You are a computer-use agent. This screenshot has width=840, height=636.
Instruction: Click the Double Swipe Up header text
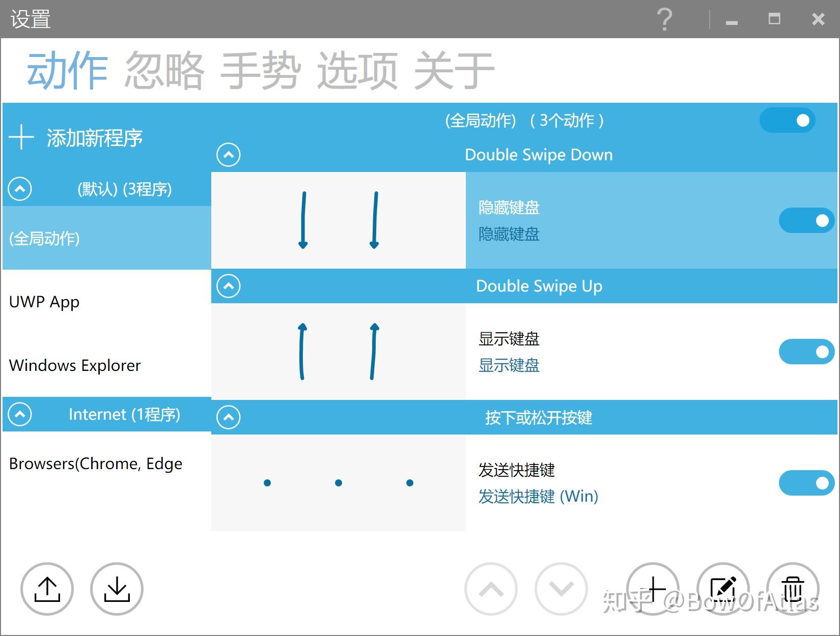click(x=539, y=286)
